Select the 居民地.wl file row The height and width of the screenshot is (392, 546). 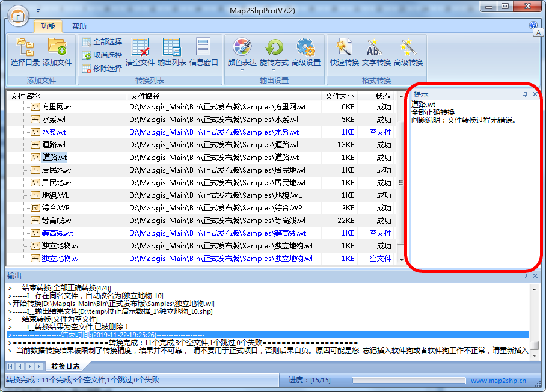pos(202,170)
